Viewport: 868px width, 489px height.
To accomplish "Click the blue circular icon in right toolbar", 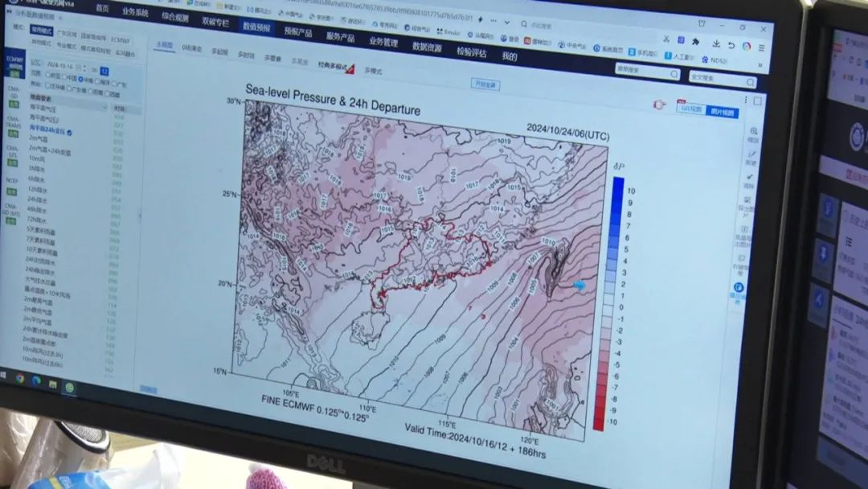I will pyautogui.click(x=739, y=287).
